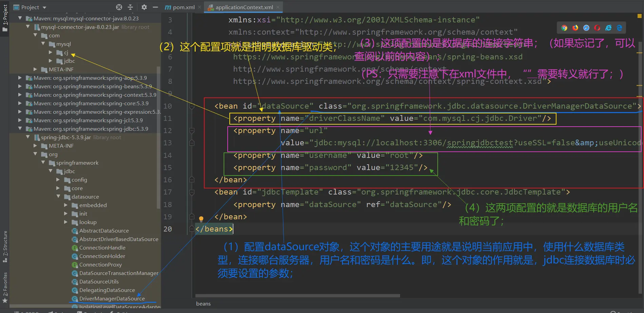Click the yellow intention lightbulb
644x313 pixels.
point(201,219)
